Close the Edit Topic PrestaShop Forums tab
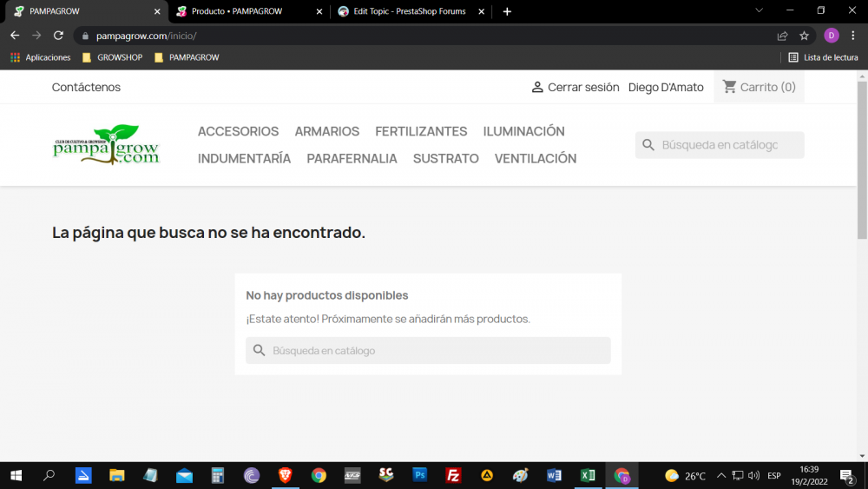The image size is (868, 489). tap(481, 11)
